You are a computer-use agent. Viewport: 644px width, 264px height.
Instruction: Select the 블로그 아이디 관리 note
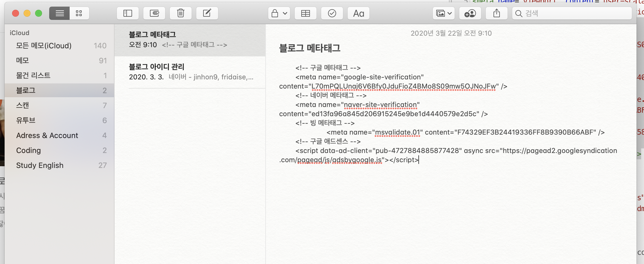tap(190, 72)
